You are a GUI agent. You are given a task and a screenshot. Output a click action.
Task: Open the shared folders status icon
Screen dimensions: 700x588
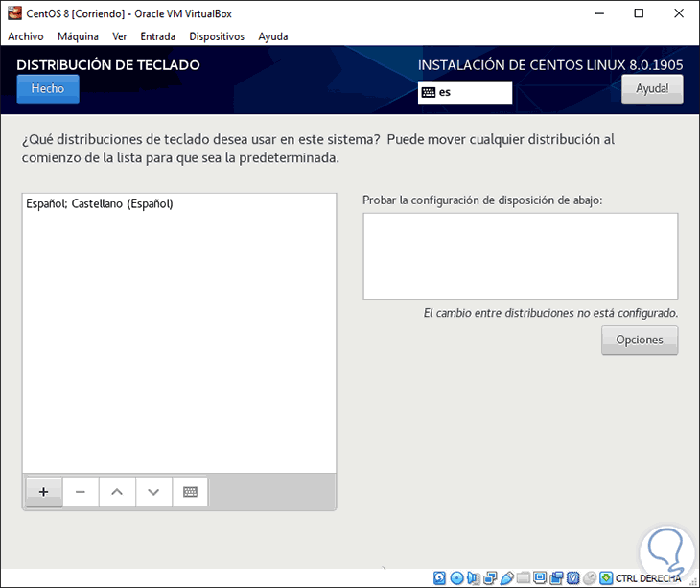tap(524, 578)
